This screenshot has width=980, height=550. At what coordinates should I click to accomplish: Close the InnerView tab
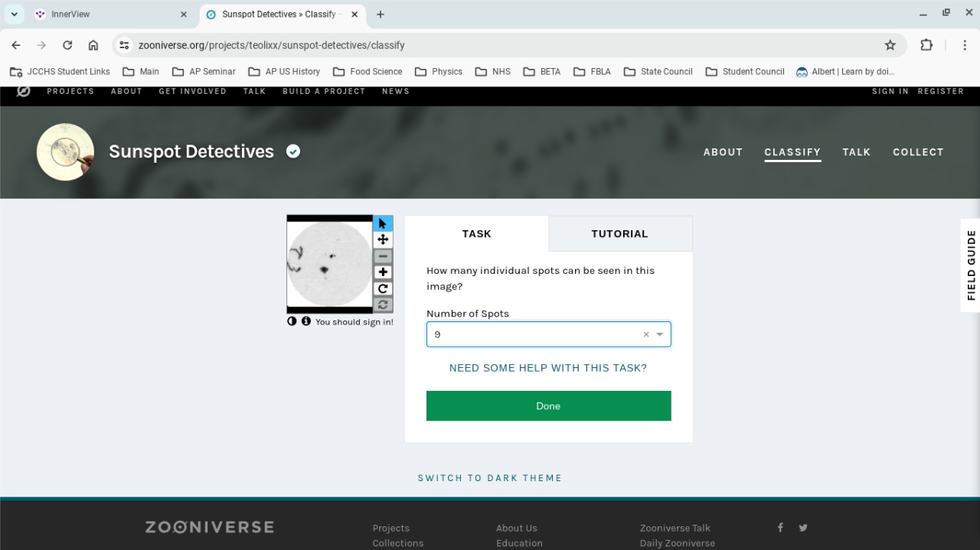click(x=183, y=15)
